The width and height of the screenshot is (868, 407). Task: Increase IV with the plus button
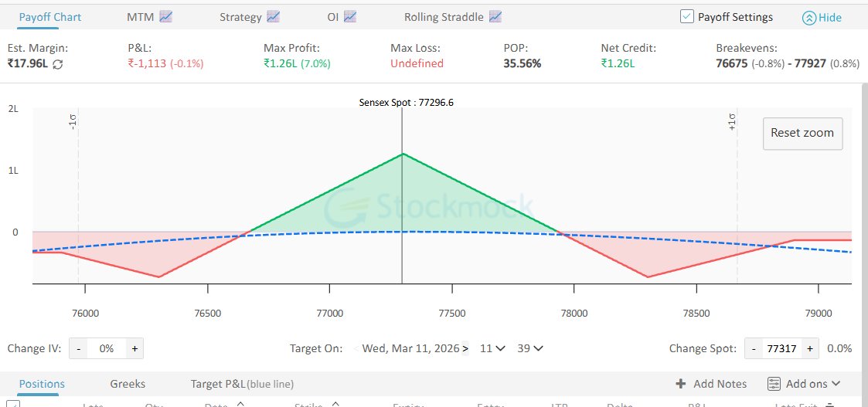(134, 348)
